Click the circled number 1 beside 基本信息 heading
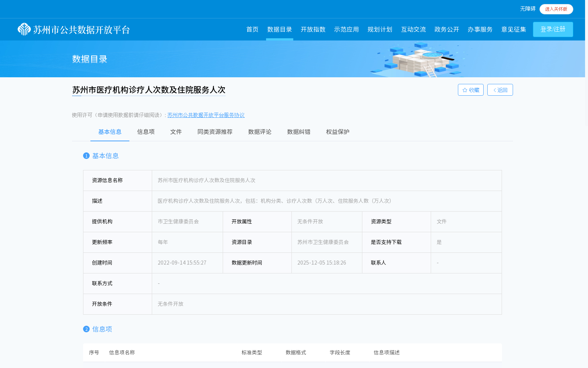Image resolution: width=588 pixels, height=368 pixels. (x=86, y=156)
